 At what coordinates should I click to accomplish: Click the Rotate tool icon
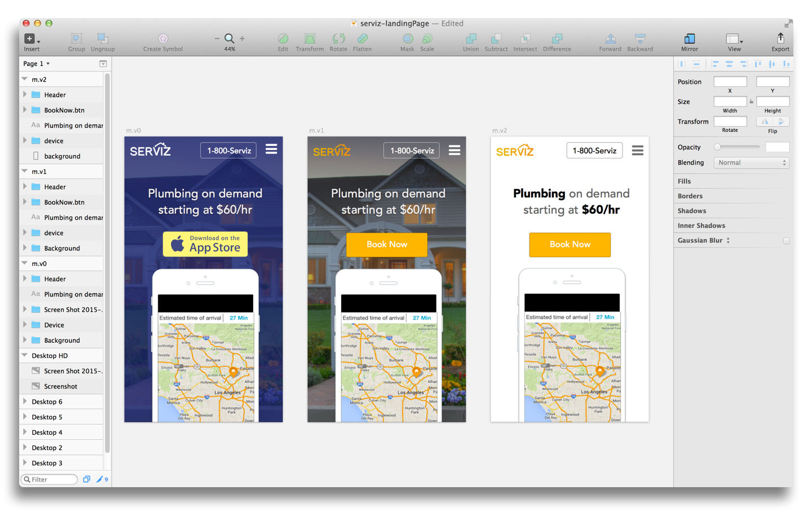point(338,38)
